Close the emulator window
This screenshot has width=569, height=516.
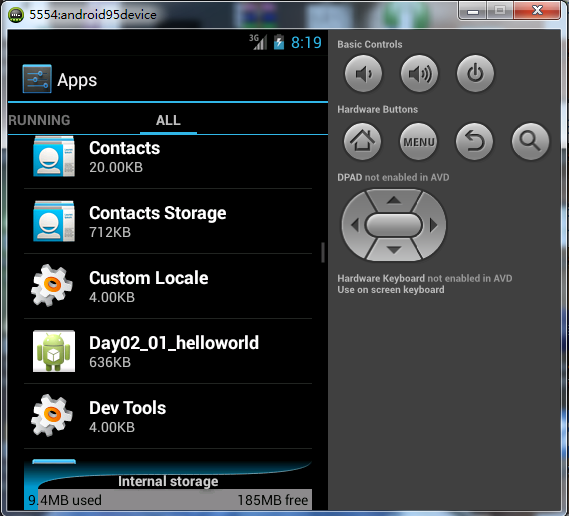click(x=537, y=10)
